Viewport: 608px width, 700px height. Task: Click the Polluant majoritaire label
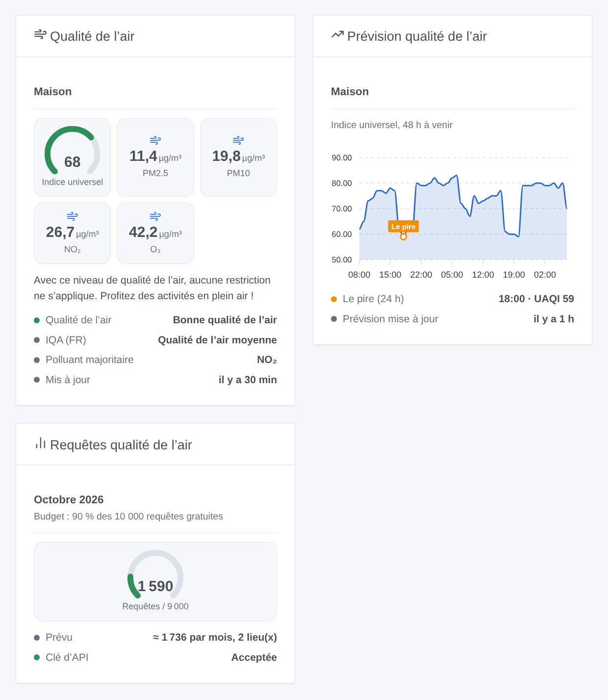(89, 360)
